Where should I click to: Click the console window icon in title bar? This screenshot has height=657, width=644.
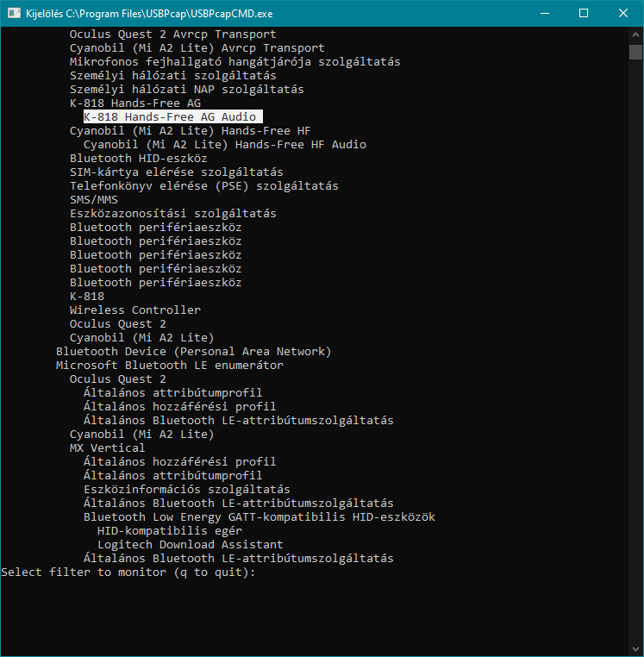[14, 14]
